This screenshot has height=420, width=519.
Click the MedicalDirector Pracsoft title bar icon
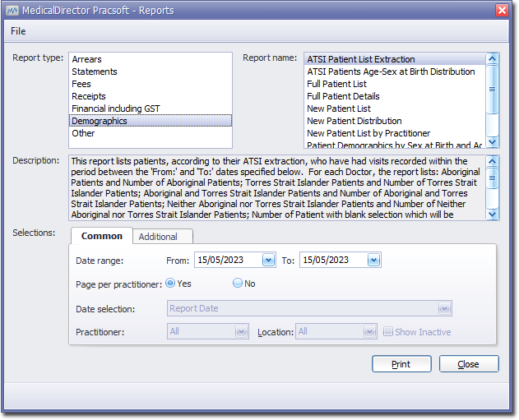click(12, 10)
